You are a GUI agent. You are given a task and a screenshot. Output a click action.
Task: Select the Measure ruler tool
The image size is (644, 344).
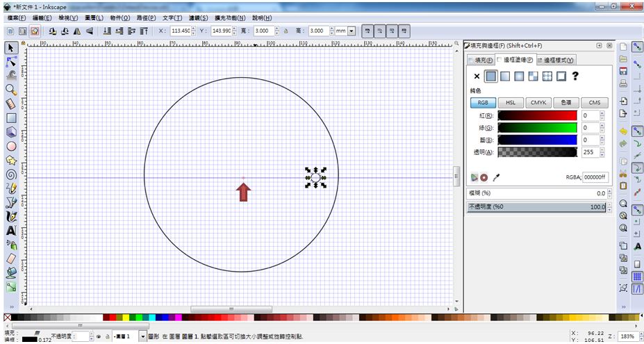10,104
